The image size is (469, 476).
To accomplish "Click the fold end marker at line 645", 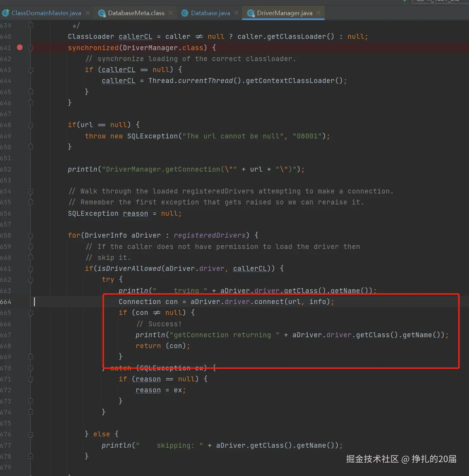I will [31, 92].
